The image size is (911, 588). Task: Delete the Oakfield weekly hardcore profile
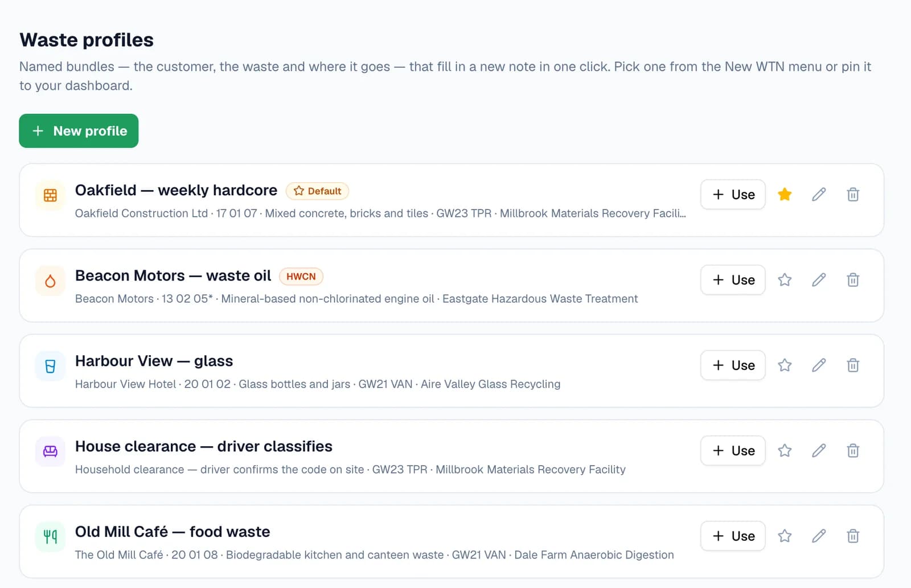853,195
